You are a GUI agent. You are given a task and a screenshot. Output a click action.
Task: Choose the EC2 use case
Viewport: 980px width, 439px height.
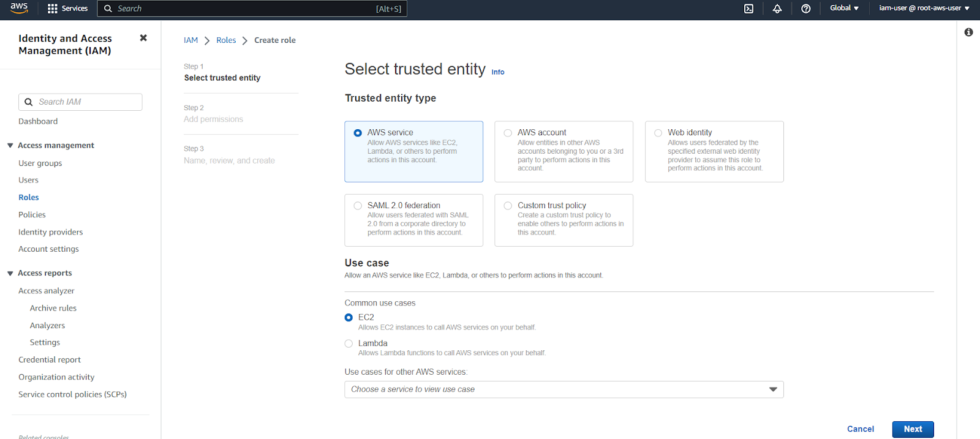[x=349, y=318]
